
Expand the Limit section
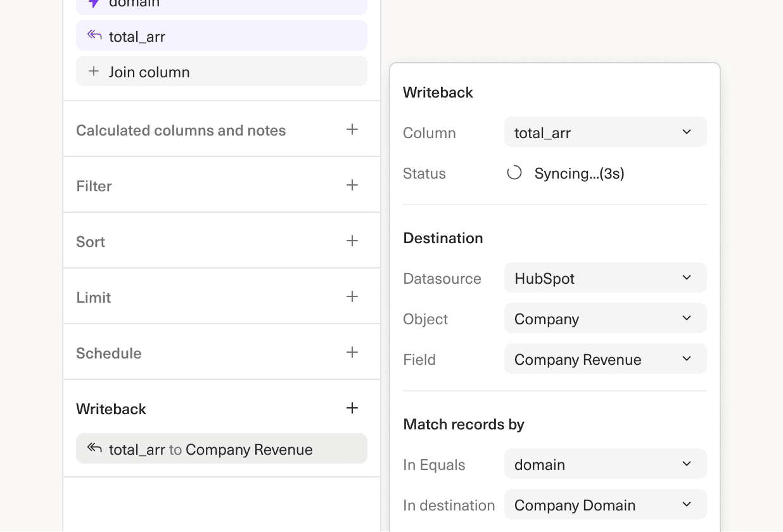click(352, 296)
